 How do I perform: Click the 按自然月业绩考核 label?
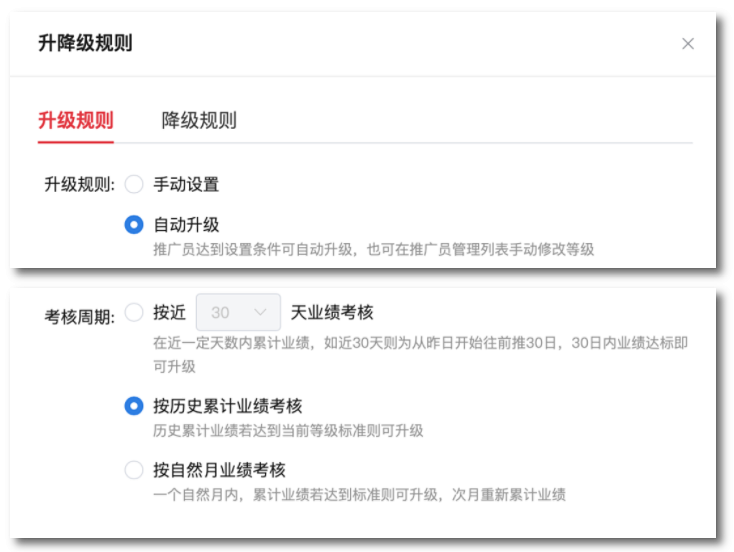[219, 470]
